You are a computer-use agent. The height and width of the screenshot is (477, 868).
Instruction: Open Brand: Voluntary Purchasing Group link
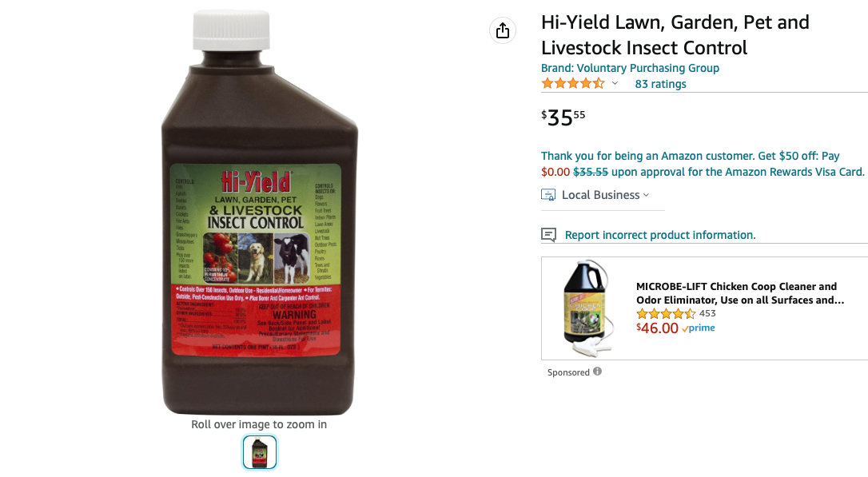[x=630, y=68]
